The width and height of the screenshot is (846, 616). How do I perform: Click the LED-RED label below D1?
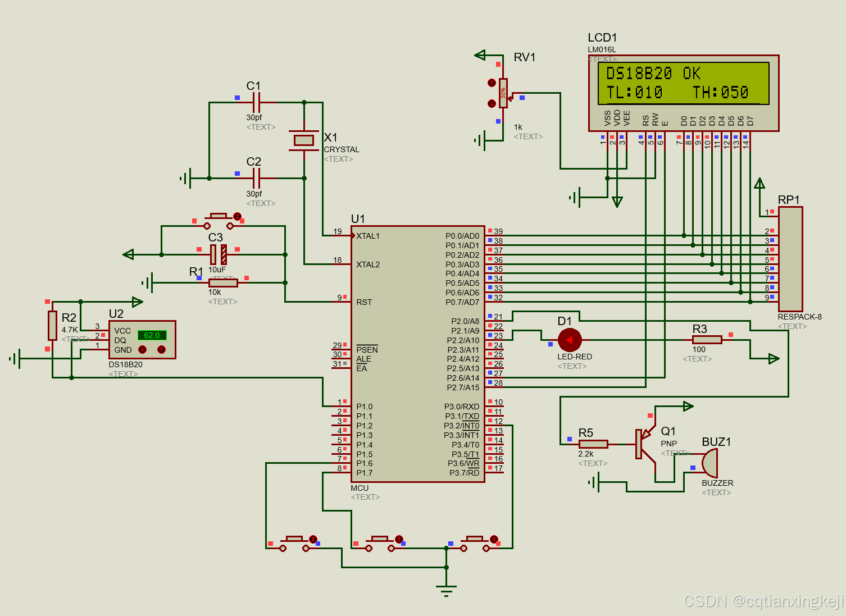(x=574, y=357)
